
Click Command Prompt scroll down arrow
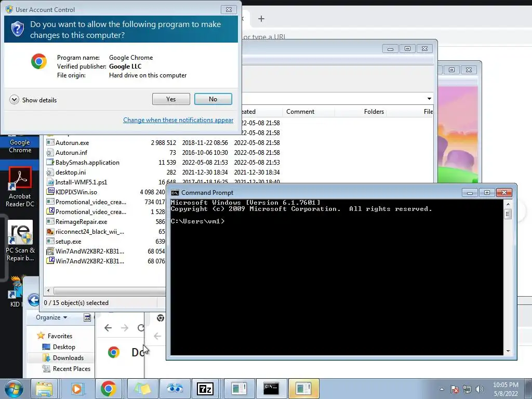click(x=508, y=351)
